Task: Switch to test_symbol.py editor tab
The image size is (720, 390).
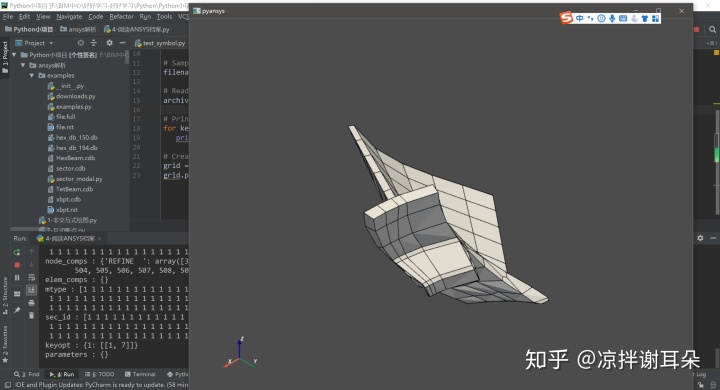Action: coord(160,43)
